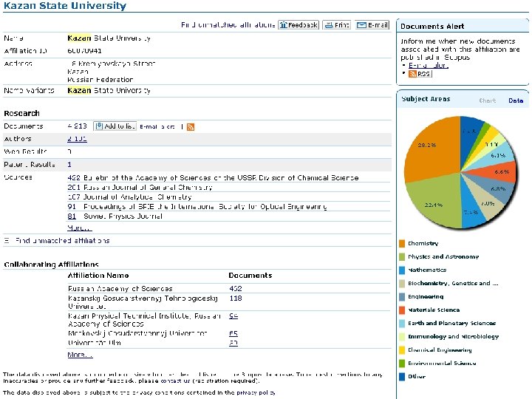The height and width of the screenshot is (399, 532).
Task: Click Russian Academy of Sciences affiliation name
Action: tap(120, 289)
